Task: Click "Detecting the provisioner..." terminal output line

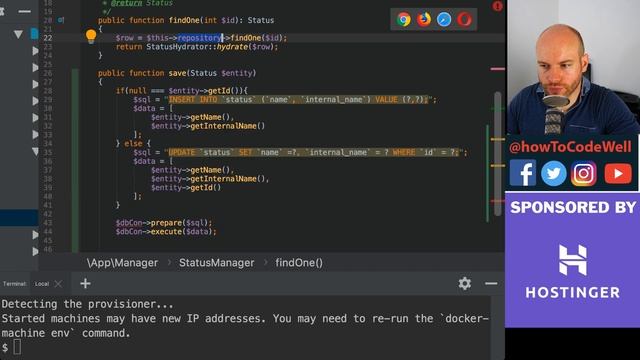Action: tap(87, 304)
